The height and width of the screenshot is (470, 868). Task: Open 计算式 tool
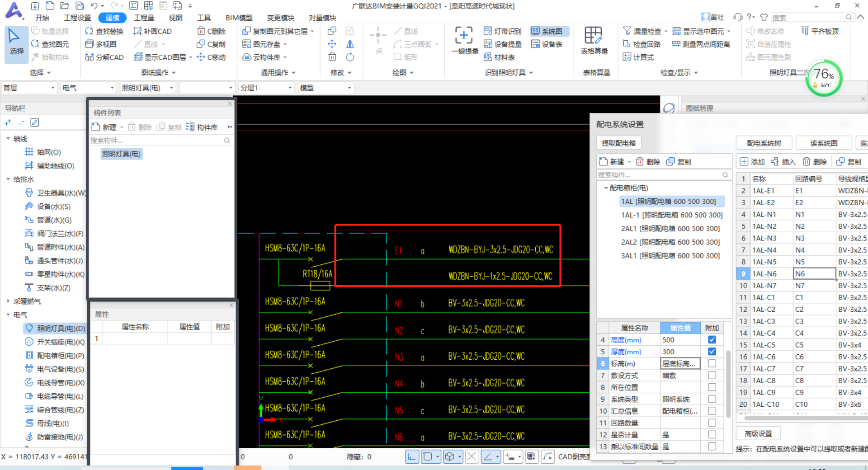click(x=638, y=57)
